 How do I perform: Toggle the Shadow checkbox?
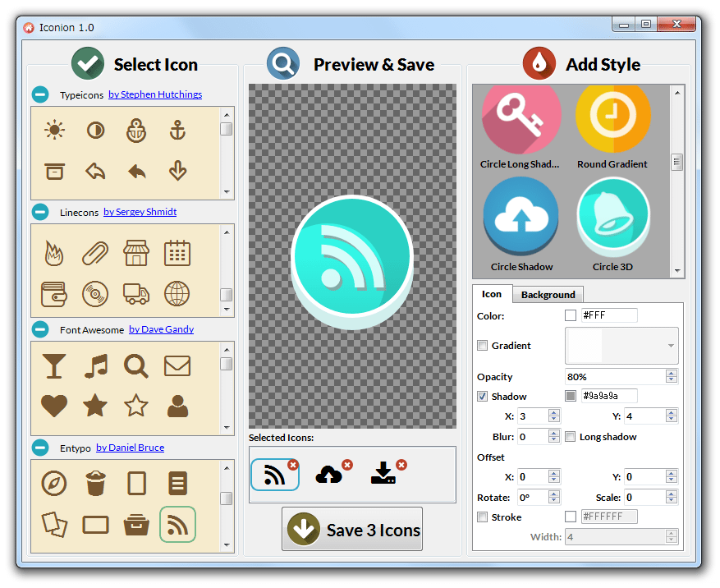pos(482,396)
